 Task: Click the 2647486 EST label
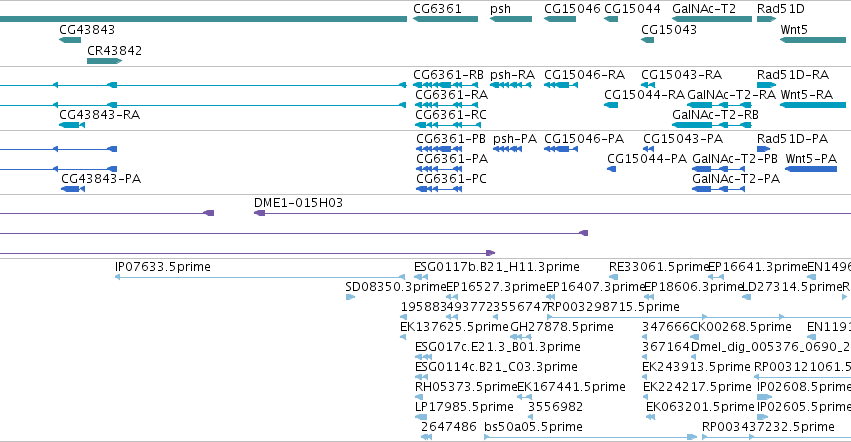pos(449,427)
